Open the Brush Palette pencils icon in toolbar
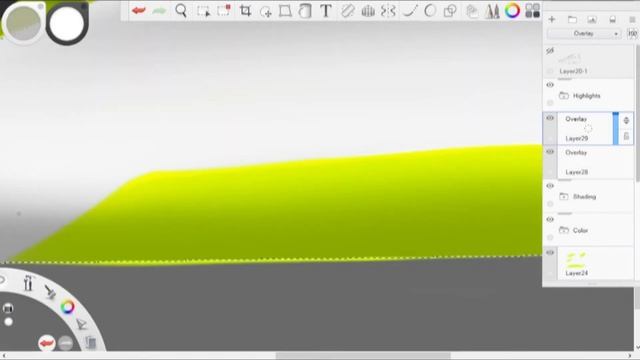Image resolution: width=640 pixels, height=360 pixels. (x=492, y=11)
